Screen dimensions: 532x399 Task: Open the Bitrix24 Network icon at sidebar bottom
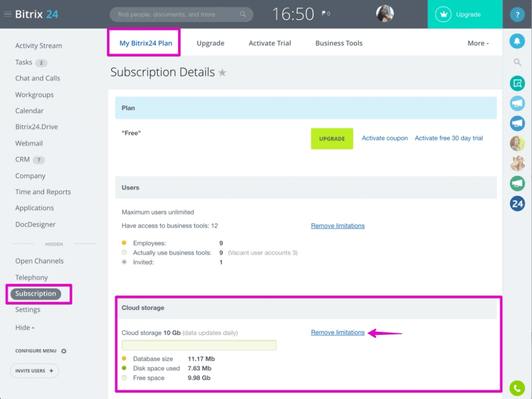click(x=517, y=203)
